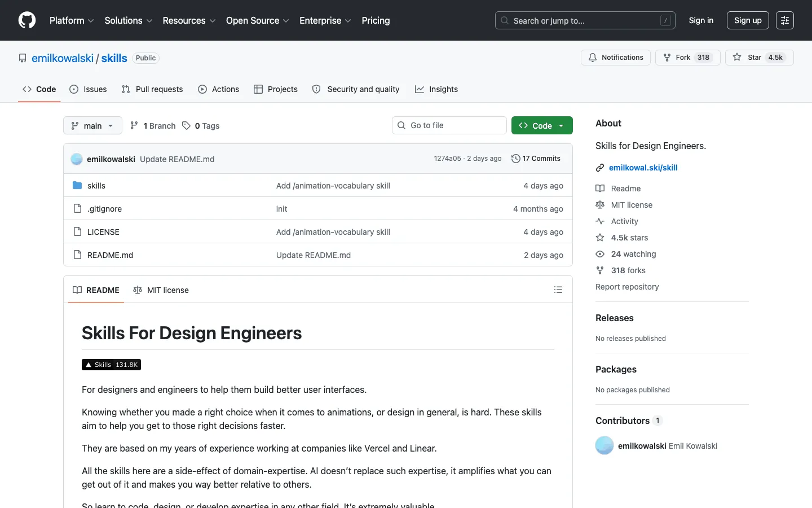Open the GitHub homepage logo
This screenshot has height=508, width=812.
(27, 20)
